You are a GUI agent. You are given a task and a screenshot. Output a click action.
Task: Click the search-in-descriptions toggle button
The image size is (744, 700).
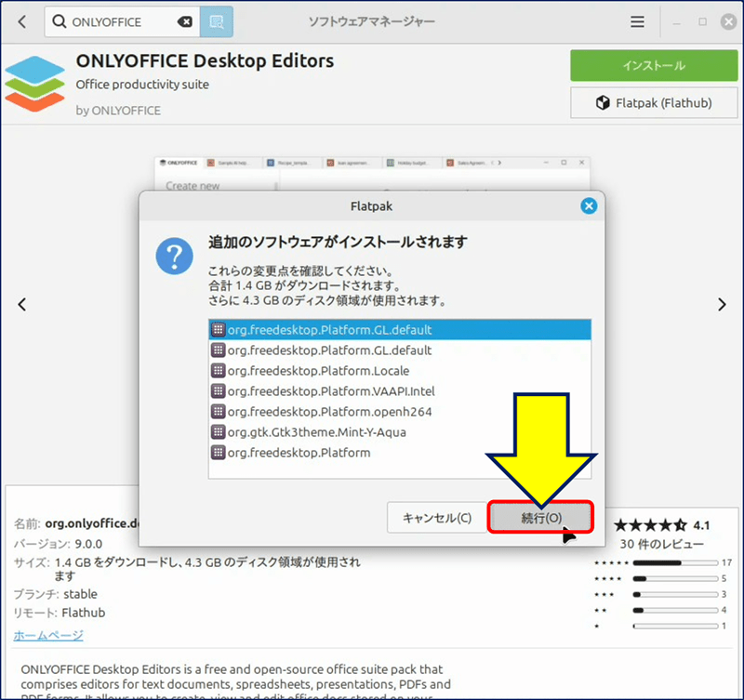click(x=217, y=21)
